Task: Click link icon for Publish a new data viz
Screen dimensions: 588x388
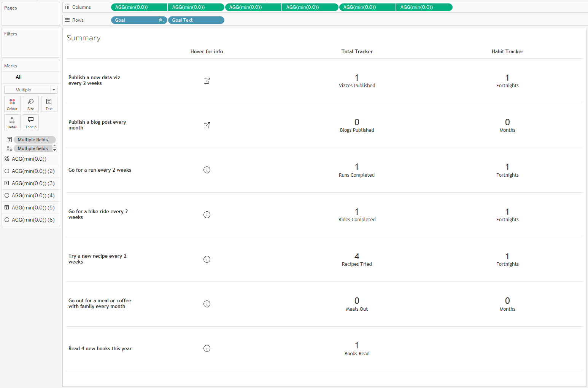Action: coord(207,81)
